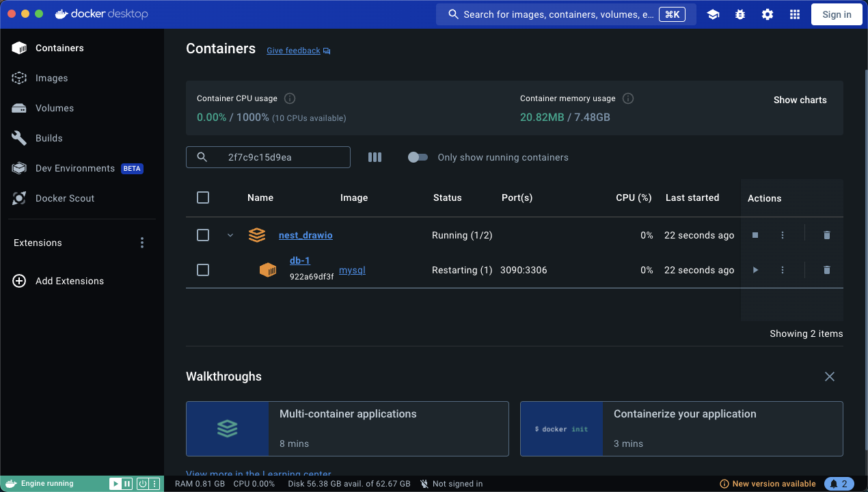Open more actions for db-1

(783, 270)
